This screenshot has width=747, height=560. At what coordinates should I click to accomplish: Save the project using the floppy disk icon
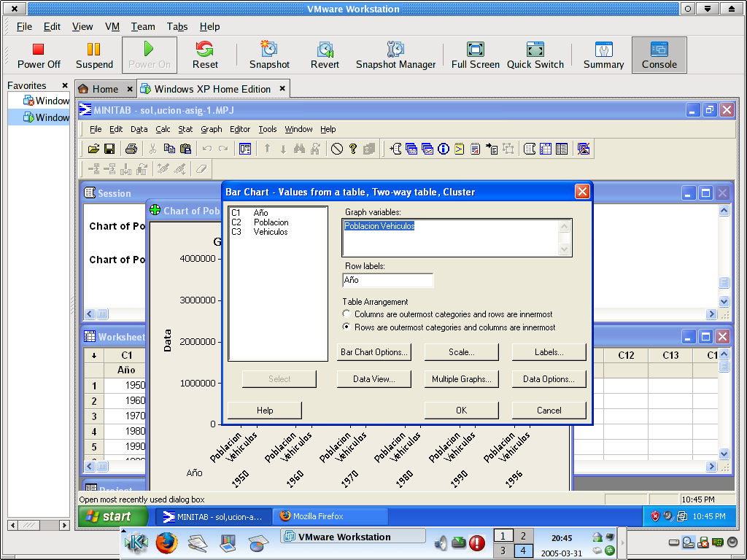pyautogui.click(x=109, y=149)
